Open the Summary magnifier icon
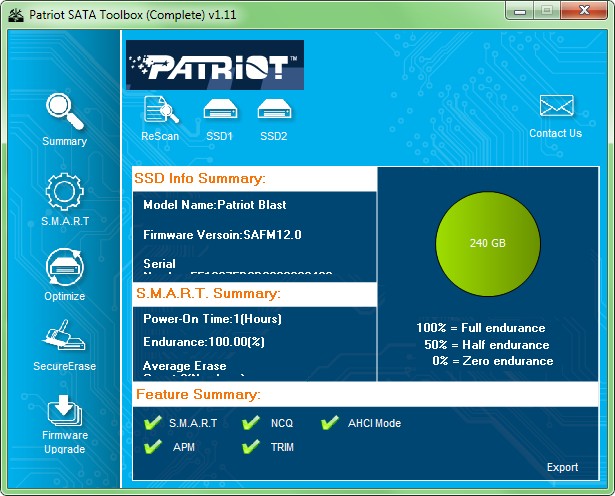The image size is (615, 496). tap(65, 111)
